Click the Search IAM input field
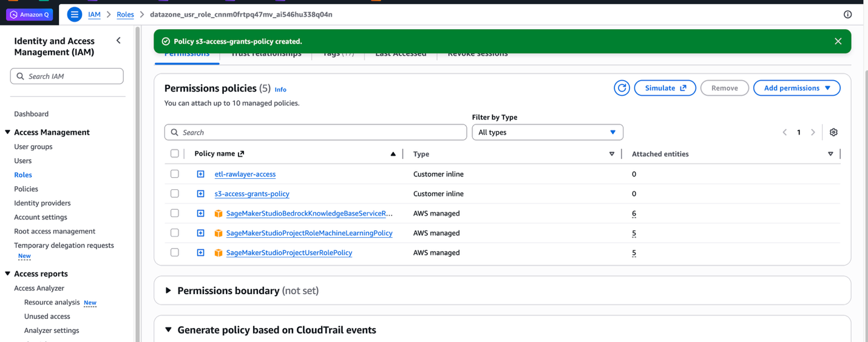868x342 pixels. [x=67, y=76]
